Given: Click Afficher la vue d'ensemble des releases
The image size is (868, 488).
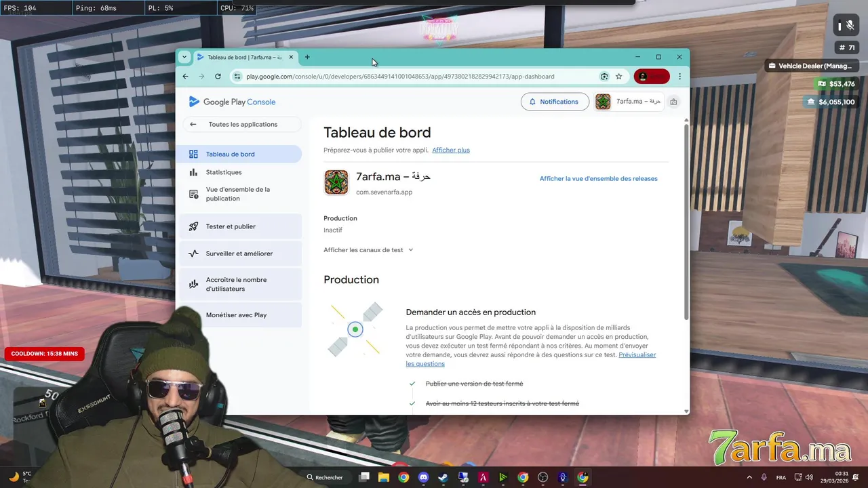Looking at the screenshot, I should click(x=598, y=178).
